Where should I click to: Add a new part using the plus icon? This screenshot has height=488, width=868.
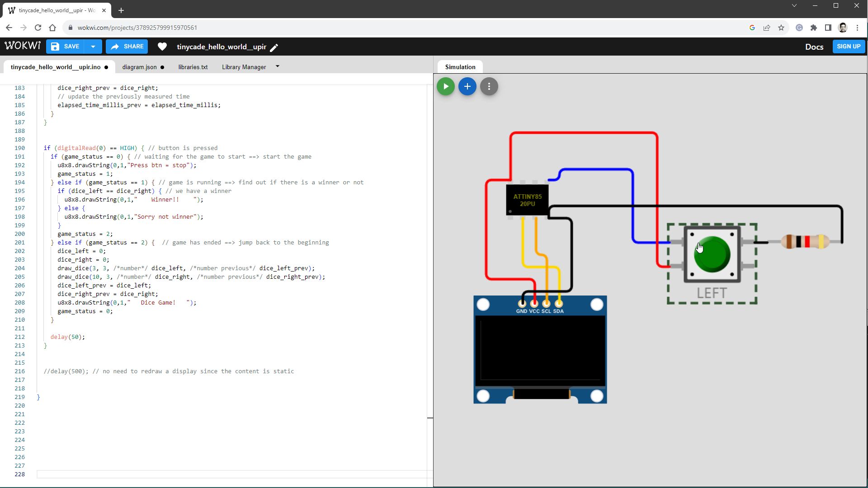[467, 86]
